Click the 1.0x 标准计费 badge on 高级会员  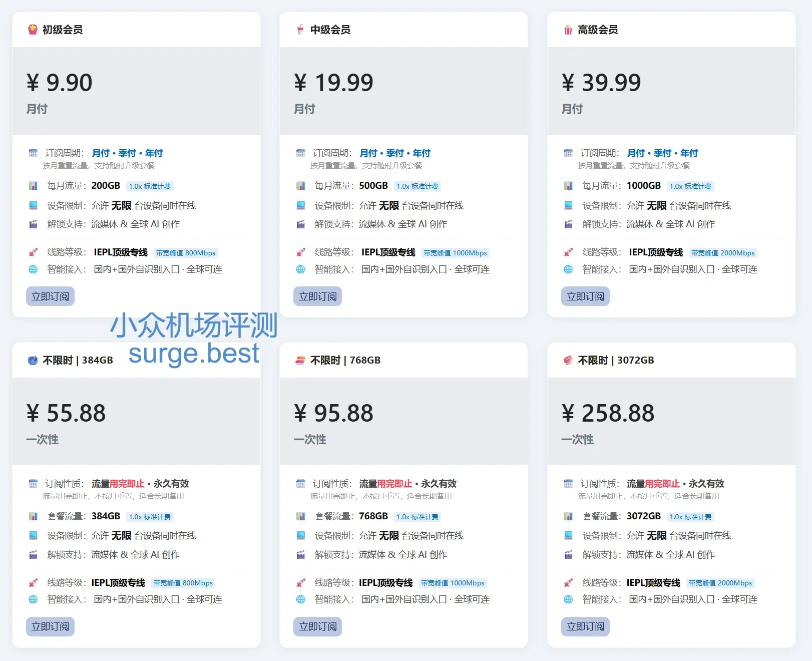point(691,186)
